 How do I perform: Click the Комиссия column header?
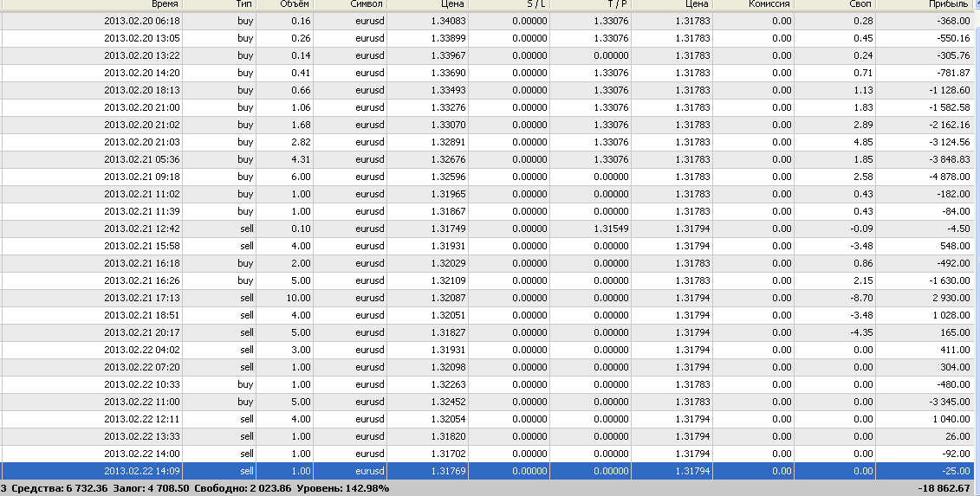(754, 4)
